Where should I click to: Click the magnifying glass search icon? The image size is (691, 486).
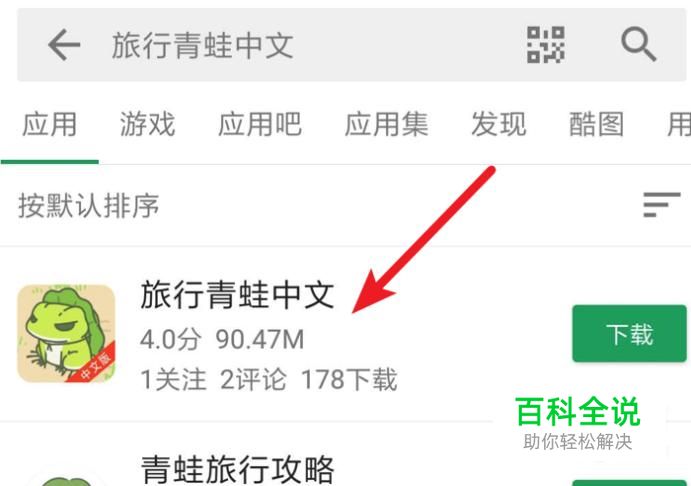pos(639,45)
